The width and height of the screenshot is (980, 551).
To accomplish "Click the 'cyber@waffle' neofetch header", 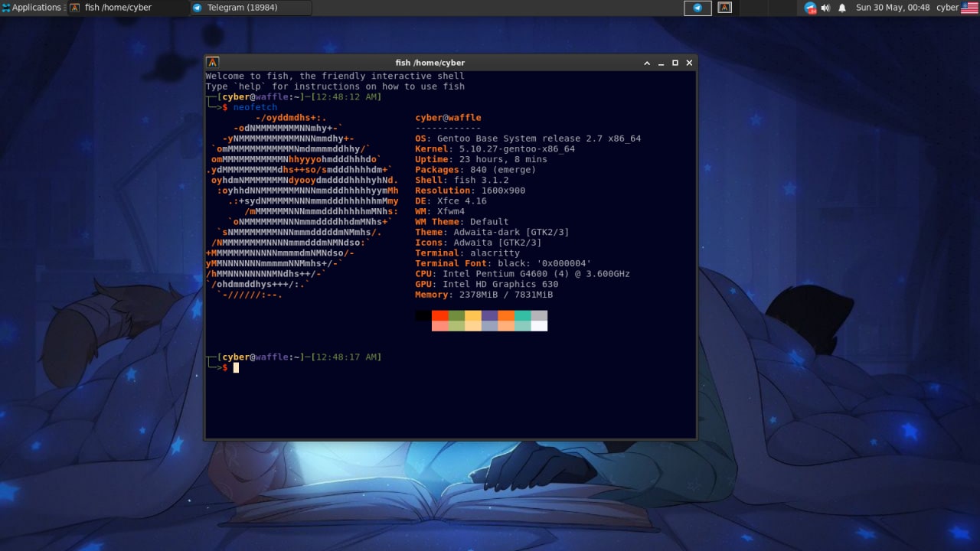I will point(448,118).
